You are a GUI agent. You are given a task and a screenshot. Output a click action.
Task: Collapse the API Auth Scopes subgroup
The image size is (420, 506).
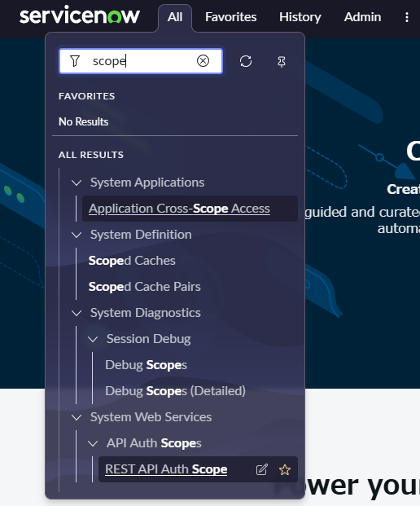click(x=93, y=443)
